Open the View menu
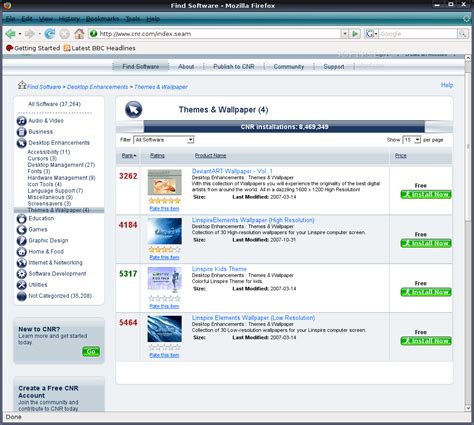Image resolution: width=474 pixels, height=425 pixels. click(46, 19)
